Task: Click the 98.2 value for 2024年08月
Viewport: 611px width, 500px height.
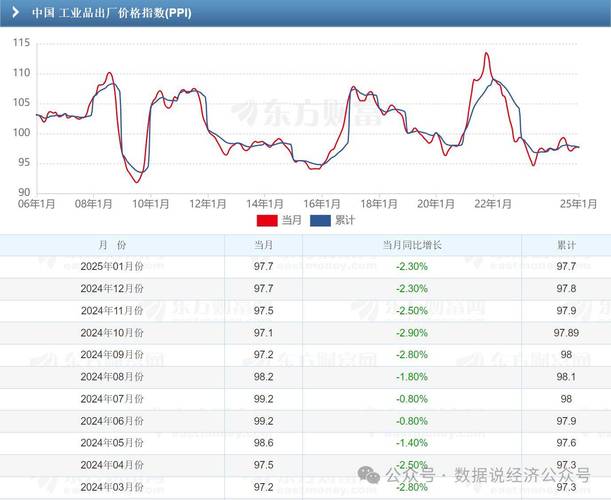Action: pos(263,377)
